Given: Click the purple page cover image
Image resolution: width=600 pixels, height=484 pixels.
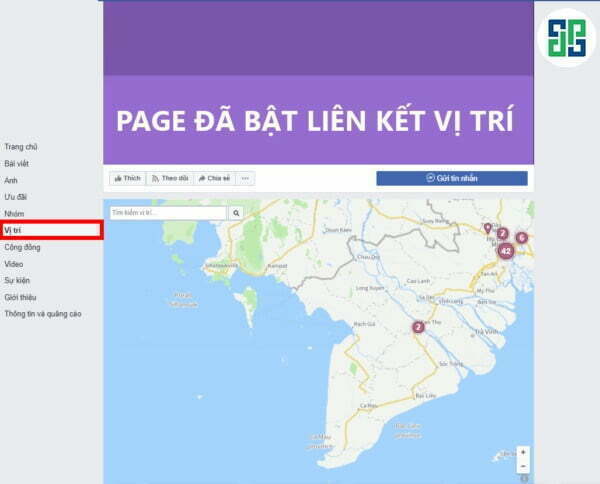Looking at the screenshot, I should [x=318, y=82].
